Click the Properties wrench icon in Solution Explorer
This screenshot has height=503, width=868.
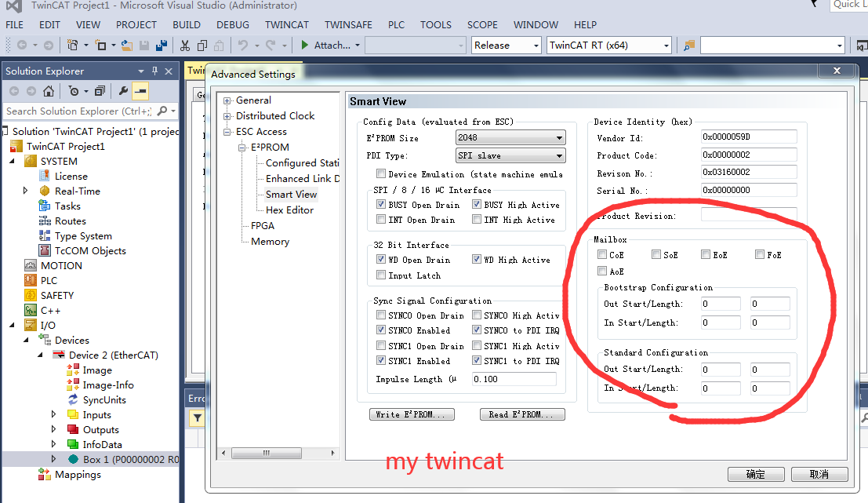123,91
